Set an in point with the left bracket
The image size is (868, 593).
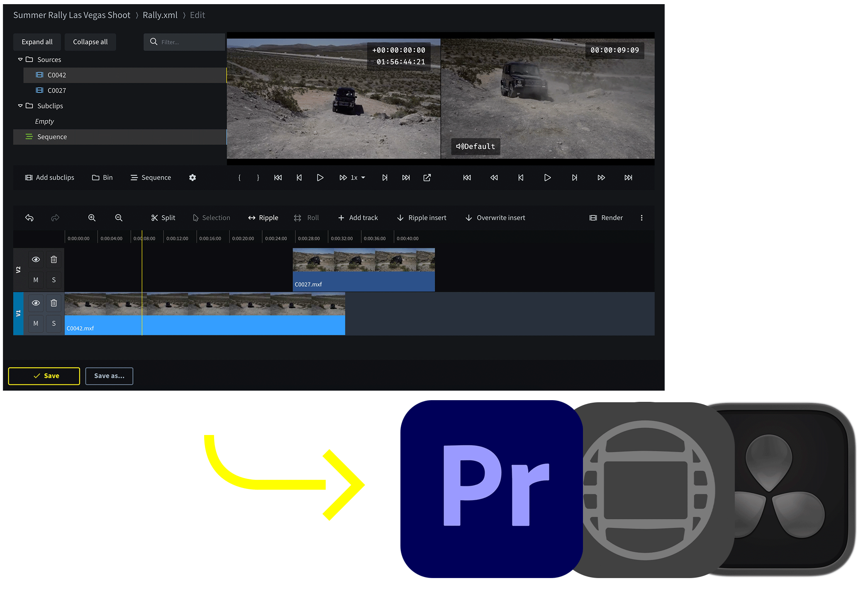[x=239, y=177]
